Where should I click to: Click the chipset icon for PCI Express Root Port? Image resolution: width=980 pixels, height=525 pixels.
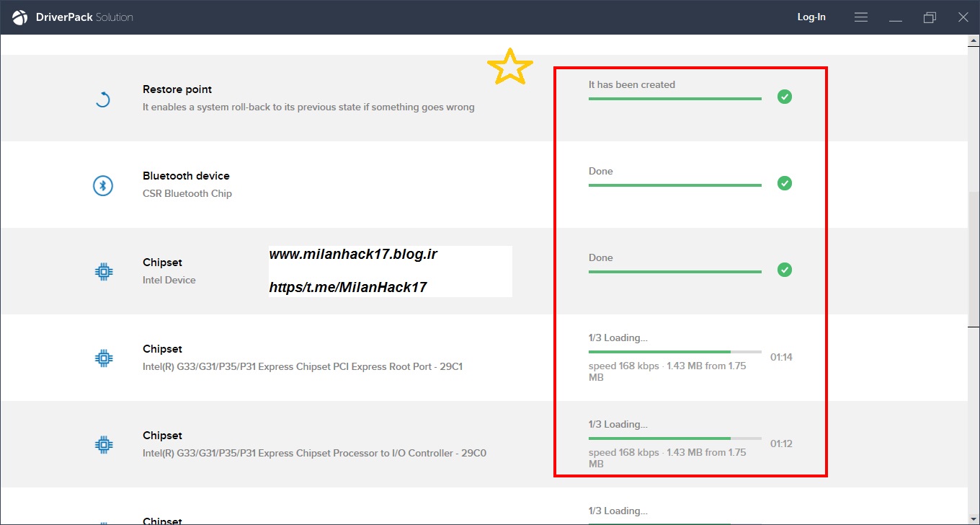104,358
